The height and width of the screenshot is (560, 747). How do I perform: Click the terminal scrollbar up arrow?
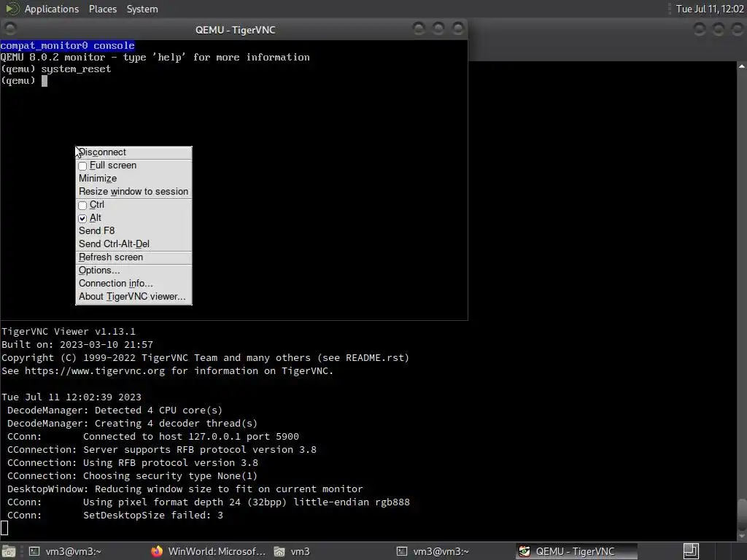pos(742,66)
